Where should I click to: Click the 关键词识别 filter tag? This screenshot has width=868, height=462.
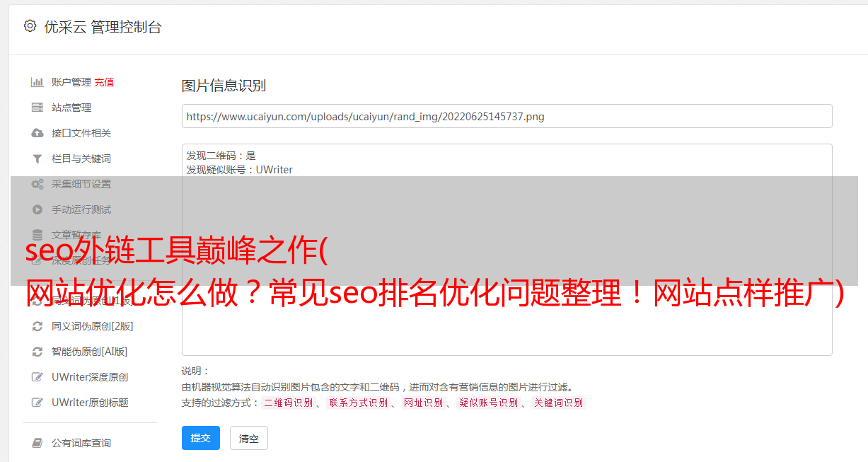pos(558,403)
